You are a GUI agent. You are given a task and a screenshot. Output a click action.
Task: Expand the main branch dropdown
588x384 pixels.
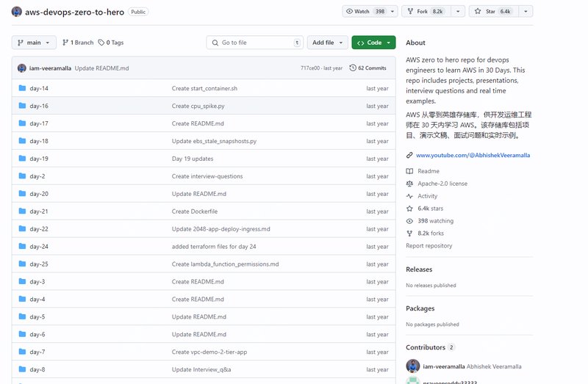34,43
